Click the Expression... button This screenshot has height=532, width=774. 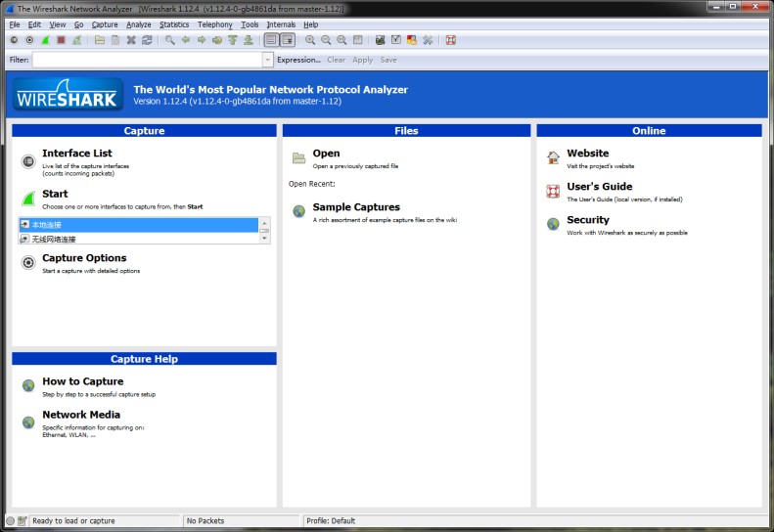[x=298, y=60]
